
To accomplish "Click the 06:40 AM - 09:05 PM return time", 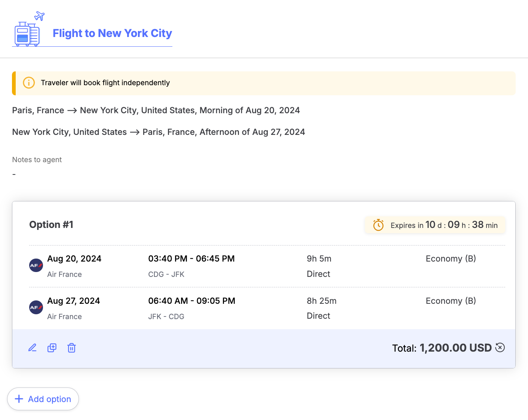I will pos(191,301).
